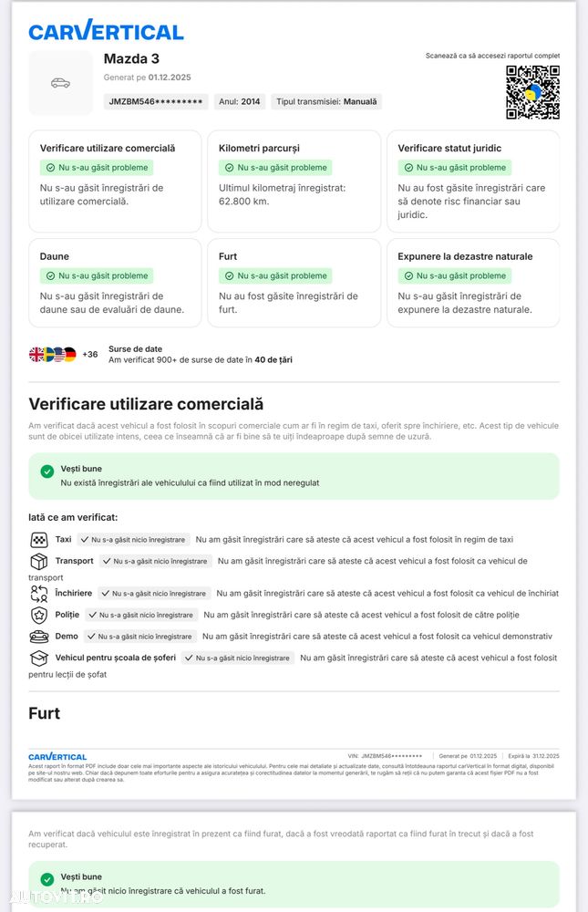Click the Transport box icon
The image size is (588, 912).
(38, 561)
